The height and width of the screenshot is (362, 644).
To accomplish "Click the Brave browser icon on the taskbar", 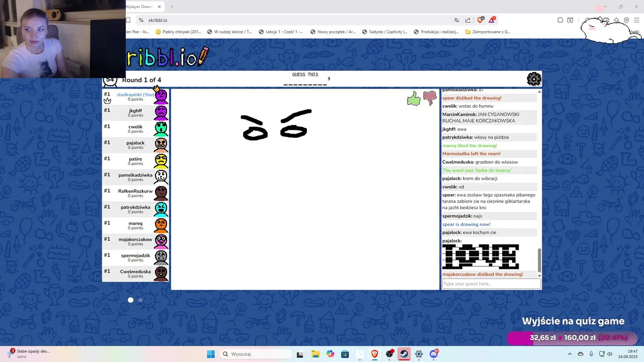I will 374,354.
